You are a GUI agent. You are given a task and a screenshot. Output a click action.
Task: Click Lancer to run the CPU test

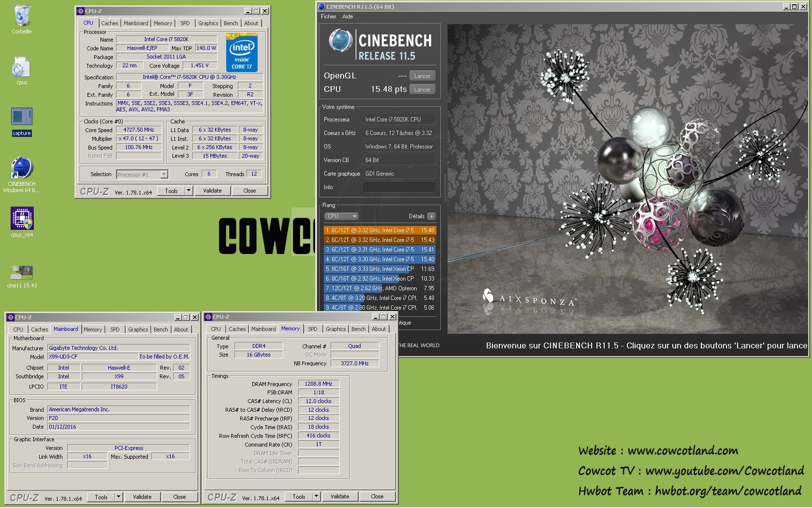click(422, 90)
